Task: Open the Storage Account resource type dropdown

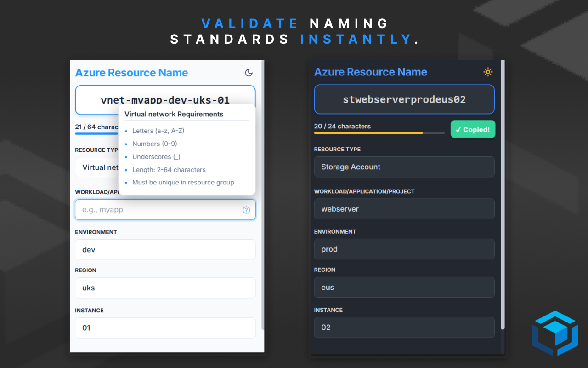Action: pos(404,167)
